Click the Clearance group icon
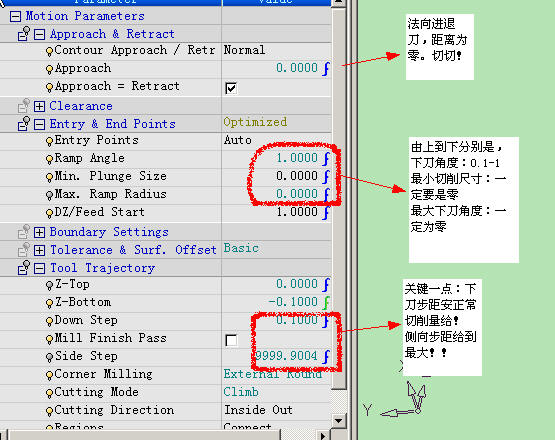Screen dimensions: 555x440 tap(24, 105)
